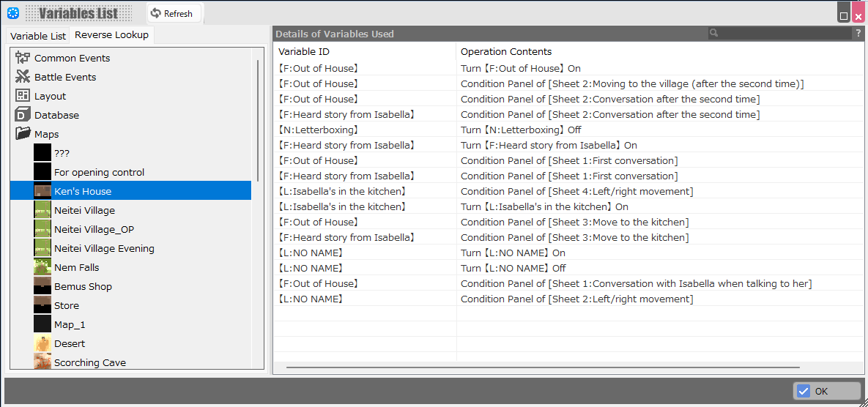Collapse the Maps folder icon
Screen dimensions: 868x407
(x=23, y=134)
